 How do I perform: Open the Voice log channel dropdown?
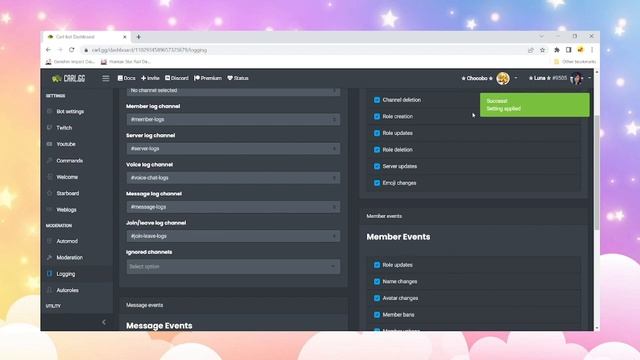(x=233, y=178)
